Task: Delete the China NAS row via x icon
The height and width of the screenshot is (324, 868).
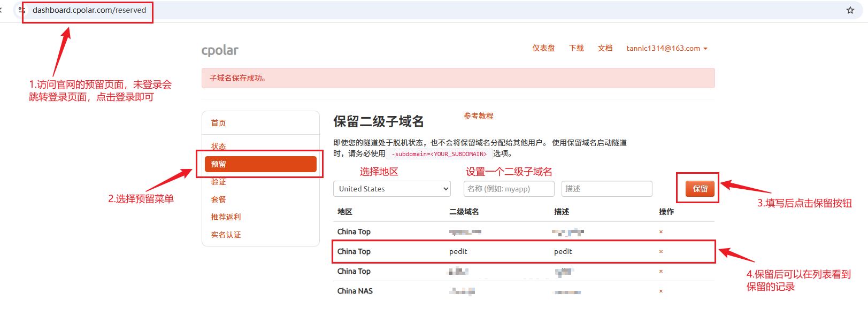Action: click(x=661, y=291)
